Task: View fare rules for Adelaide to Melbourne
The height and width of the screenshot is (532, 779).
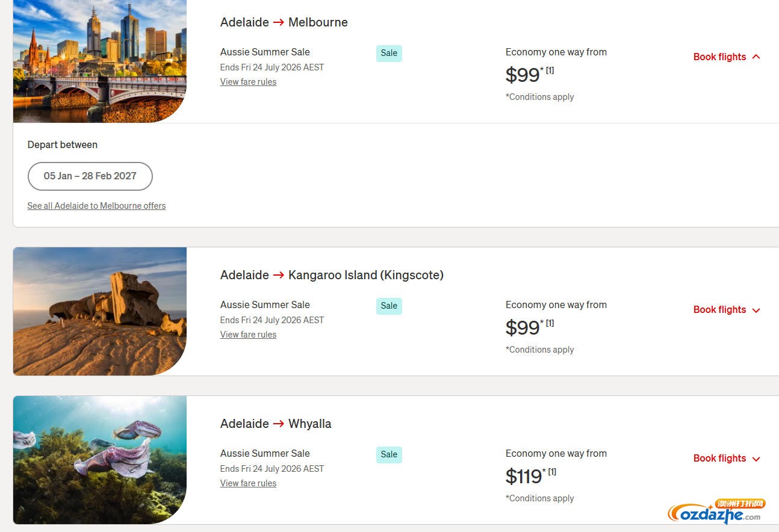Action: tap(248, 82)
